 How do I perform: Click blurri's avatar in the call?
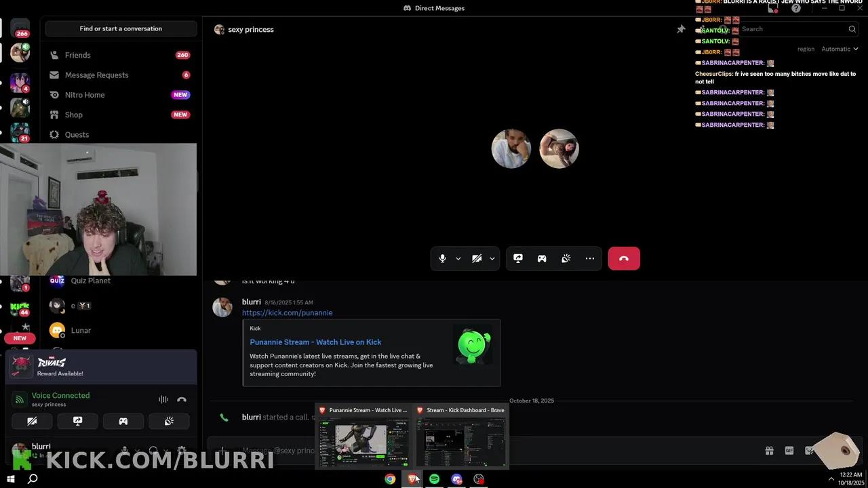click(511, 148)
